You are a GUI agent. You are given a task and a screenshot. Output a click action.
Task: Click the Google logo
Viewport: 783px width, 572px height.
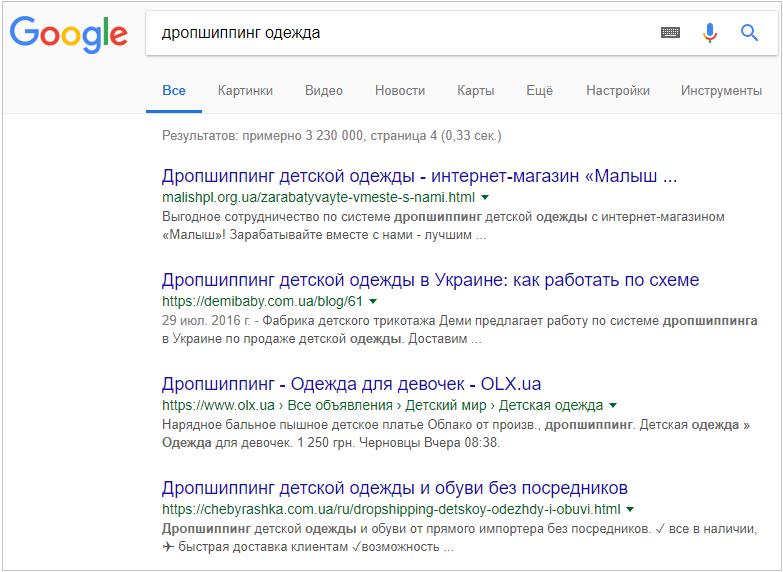pos(69,34)
